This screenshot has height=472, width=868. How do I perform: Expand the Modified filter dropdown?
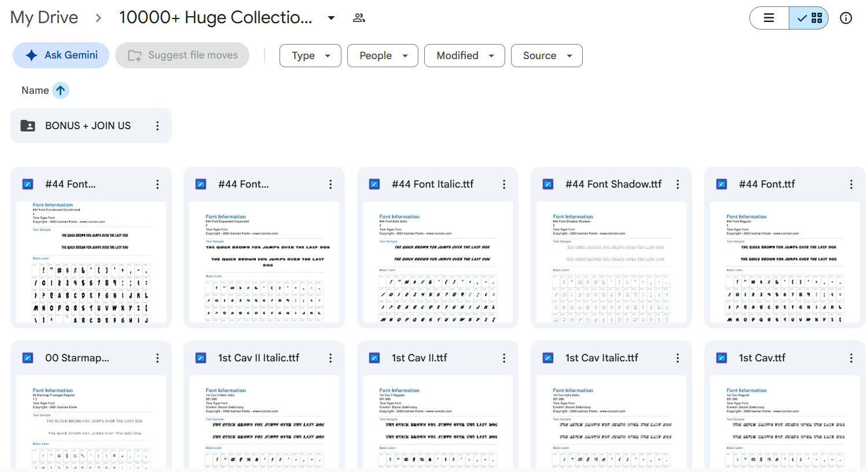[x=465, y=56]
